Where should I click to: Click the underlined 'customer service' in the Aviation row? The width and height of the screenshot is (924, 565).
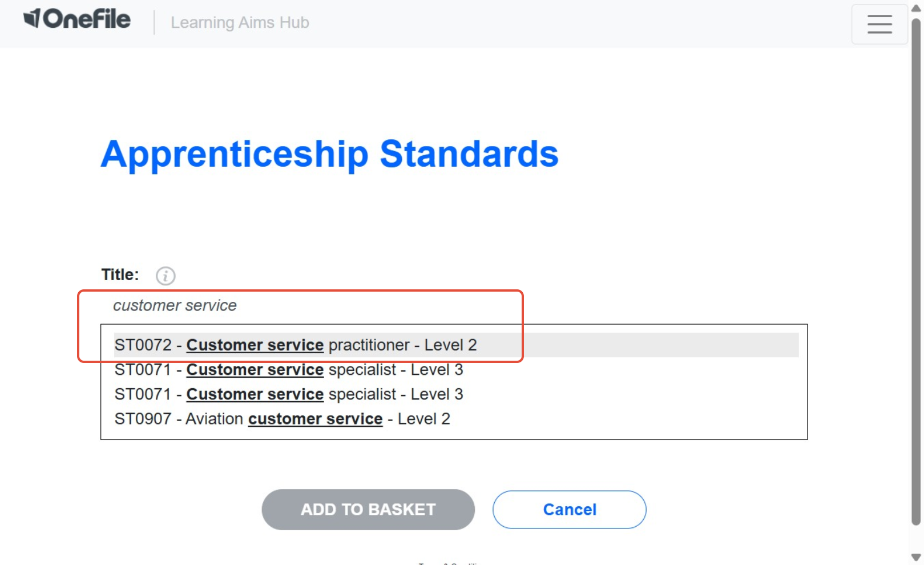coord(315,419)
